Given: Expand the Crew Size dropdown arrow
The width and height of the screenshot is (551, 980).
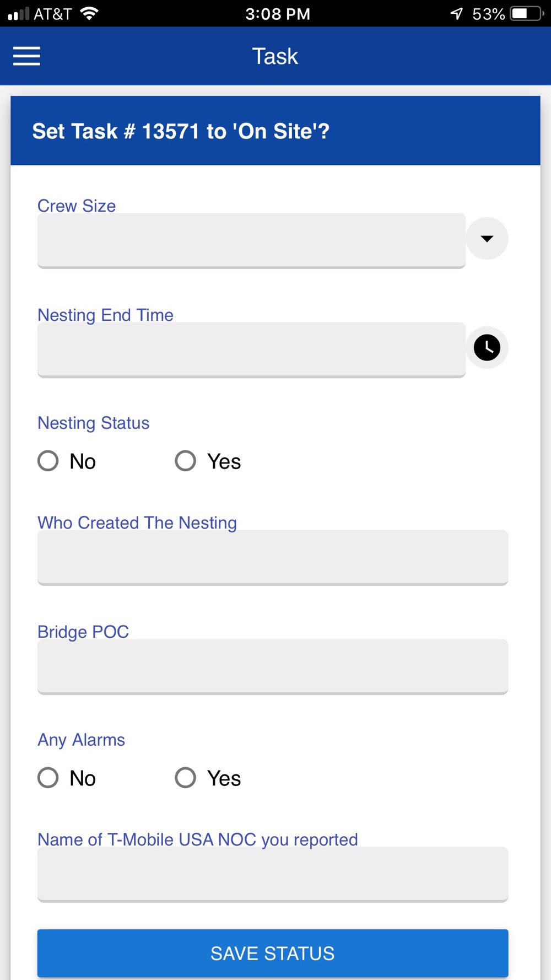Looking at the screenshot, I should coord(487,239).
